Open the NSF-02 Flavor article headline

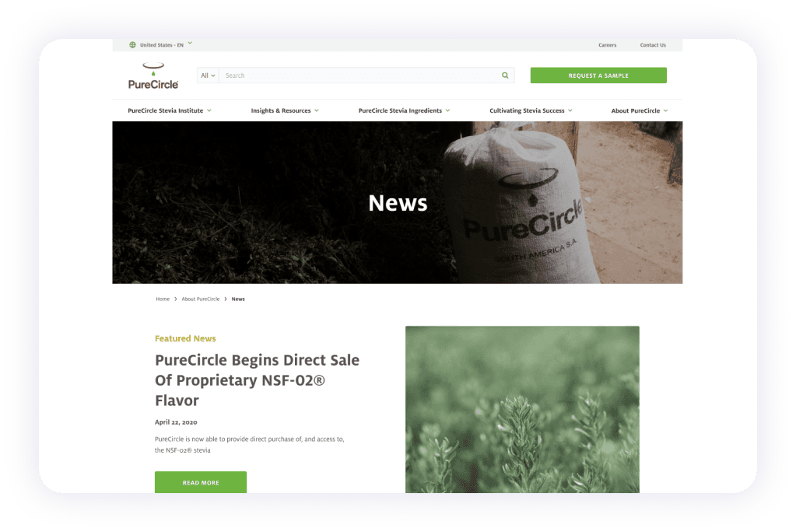tap(257, 380)
